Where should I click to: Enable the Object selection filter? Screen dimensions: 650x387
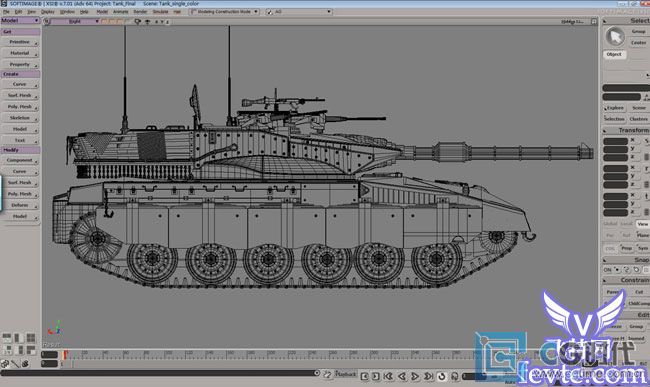[x=614, y=54]
